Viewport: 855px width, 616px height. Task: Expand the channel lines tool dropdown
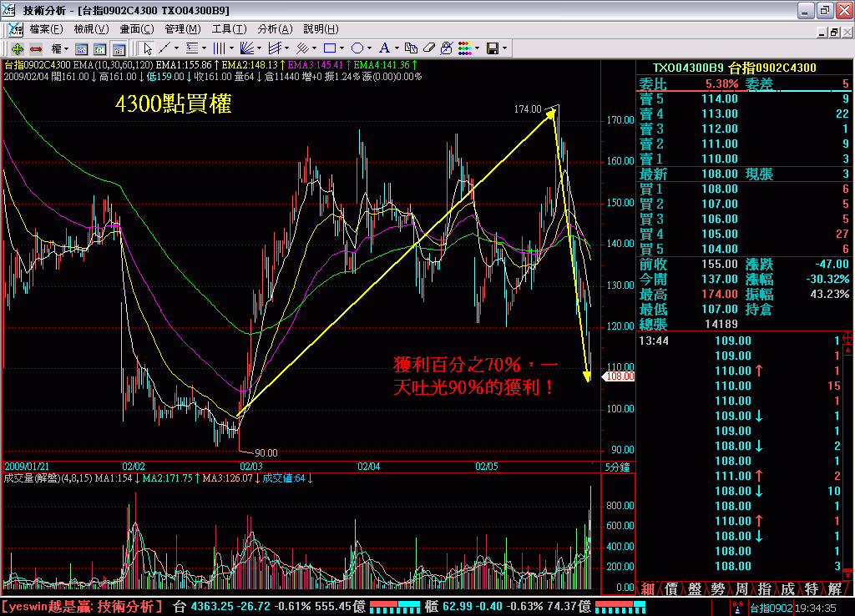point(287,48)
